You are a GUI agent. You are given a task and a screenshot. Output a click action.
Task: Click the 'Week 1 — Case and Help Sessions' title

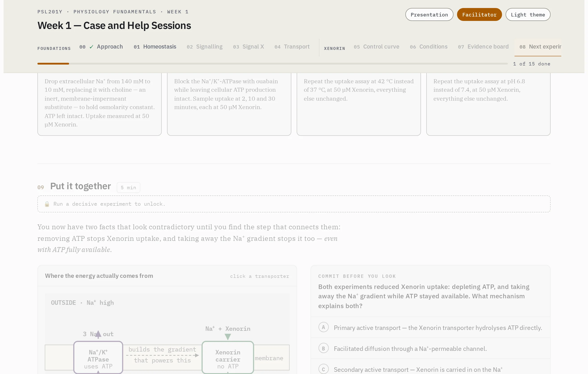coord(114,26)
